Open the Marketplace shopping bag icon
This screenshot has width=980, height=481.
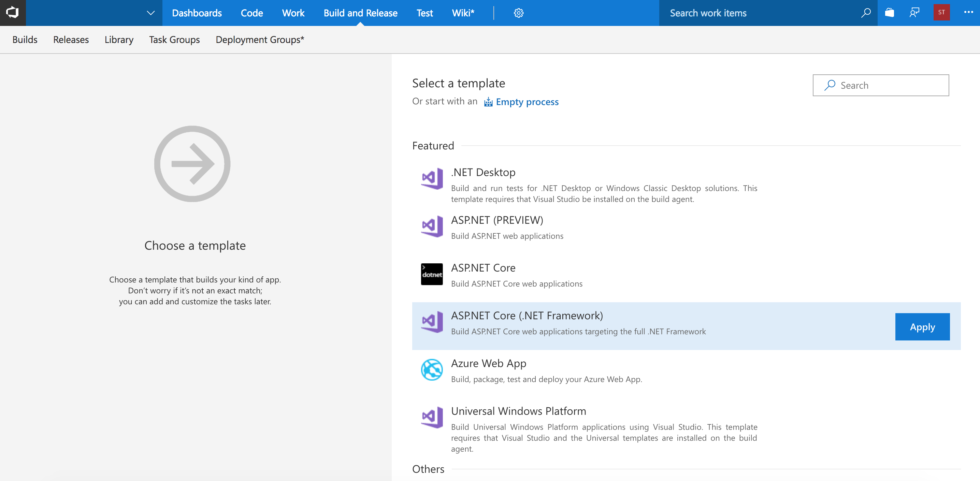890,13
